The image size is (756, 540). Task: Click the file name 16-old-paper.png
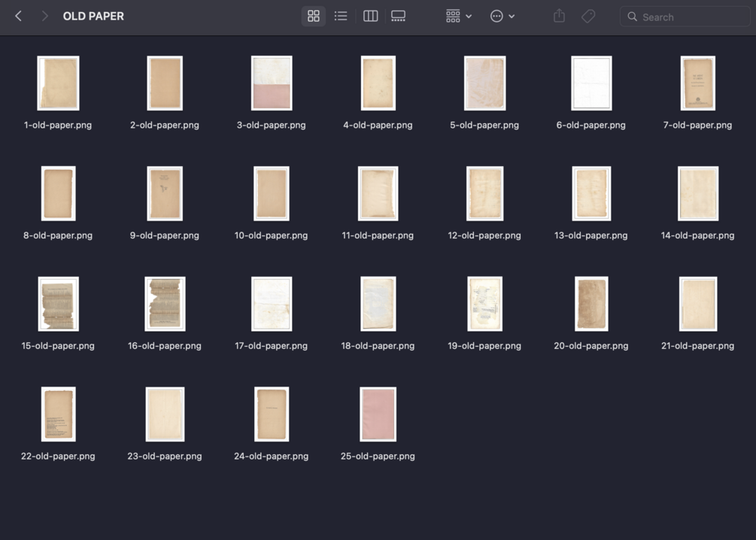pyautogui.click(x=165, y=346)
